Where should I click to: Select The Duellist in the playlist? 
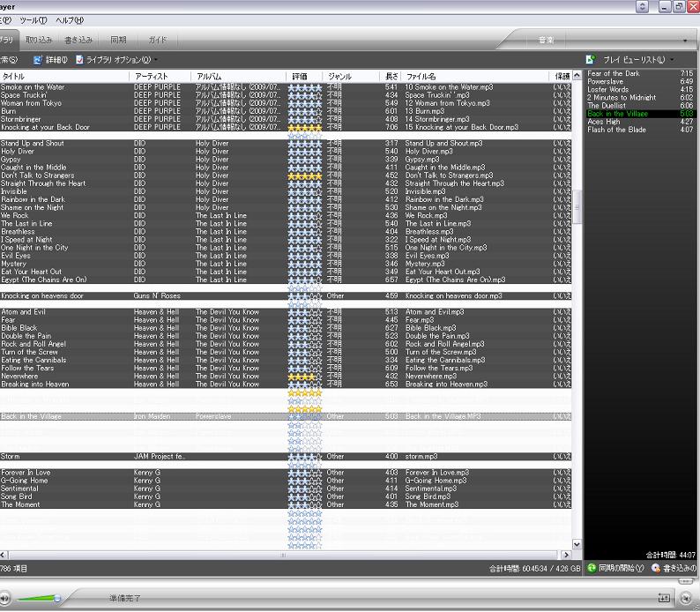640,105
